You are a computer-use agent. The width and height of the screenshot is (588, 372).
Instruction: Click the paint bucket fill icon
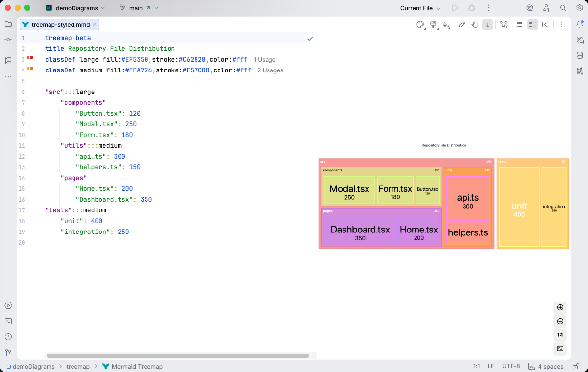pyautogui.click(x=446, y=24)
